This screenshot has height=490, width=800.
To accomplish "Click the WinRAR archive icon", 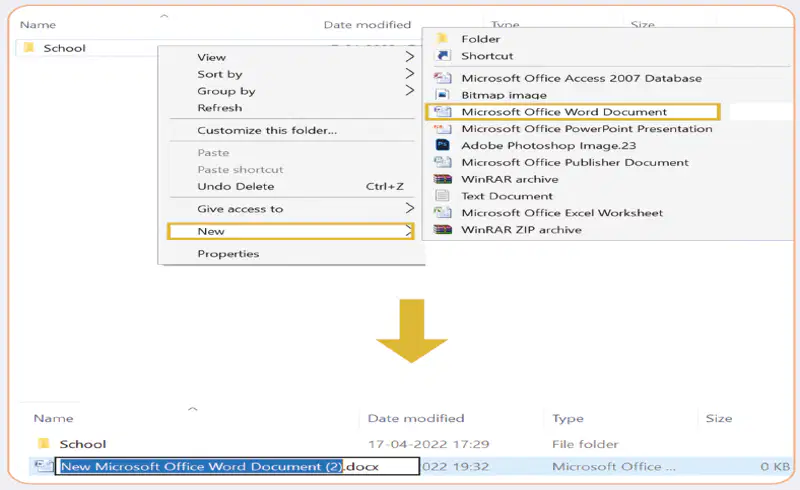I will [442, 179].
